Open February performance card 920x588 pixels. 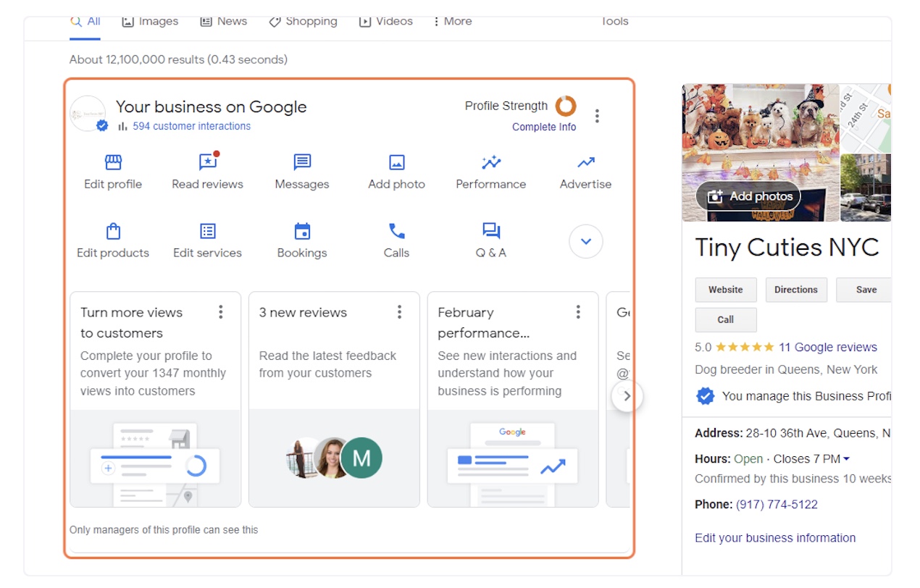click(x=513, y=399)
